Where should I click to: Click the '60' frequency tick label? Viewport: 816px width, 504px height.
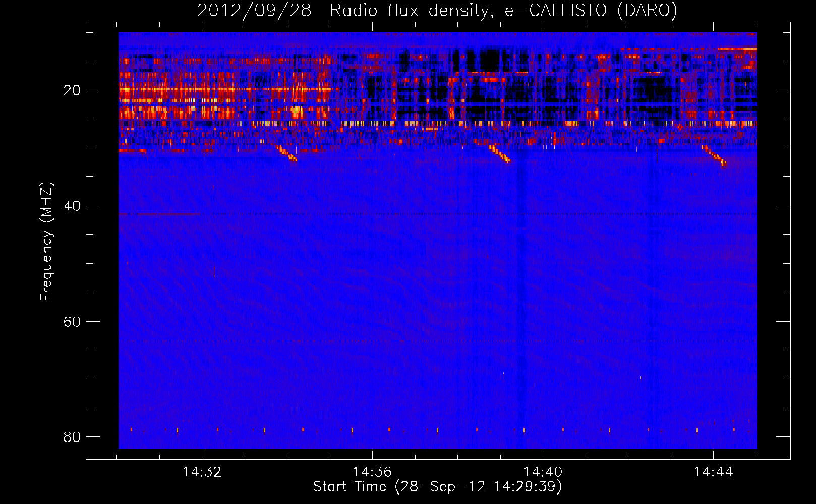tap(72, 321)
